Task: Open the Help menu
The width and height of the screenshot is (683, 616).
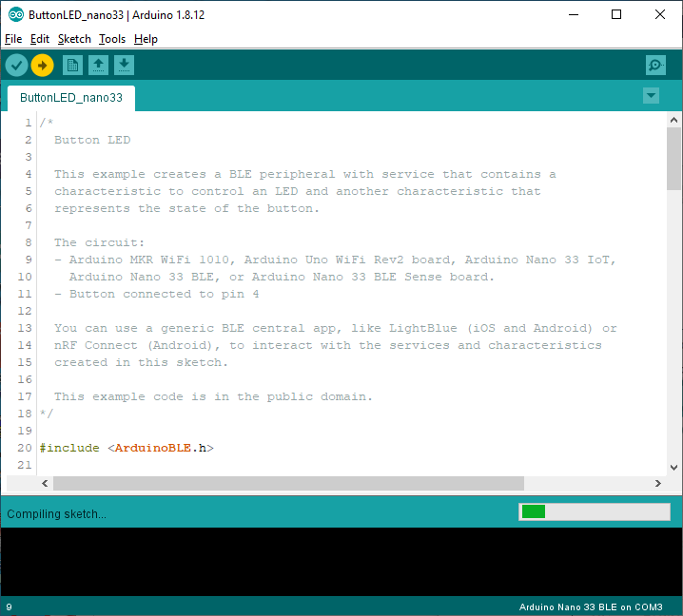Action: [146, 39]
